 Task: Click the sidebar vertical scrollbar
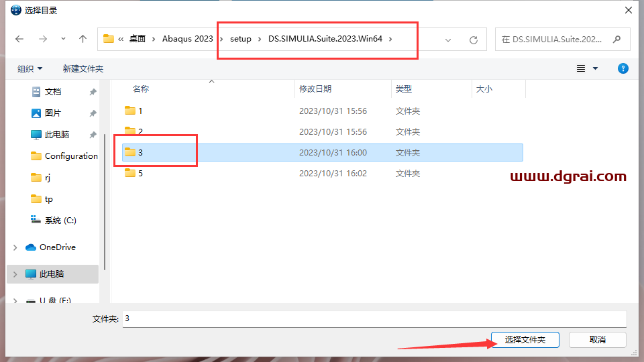coord(105,202)
